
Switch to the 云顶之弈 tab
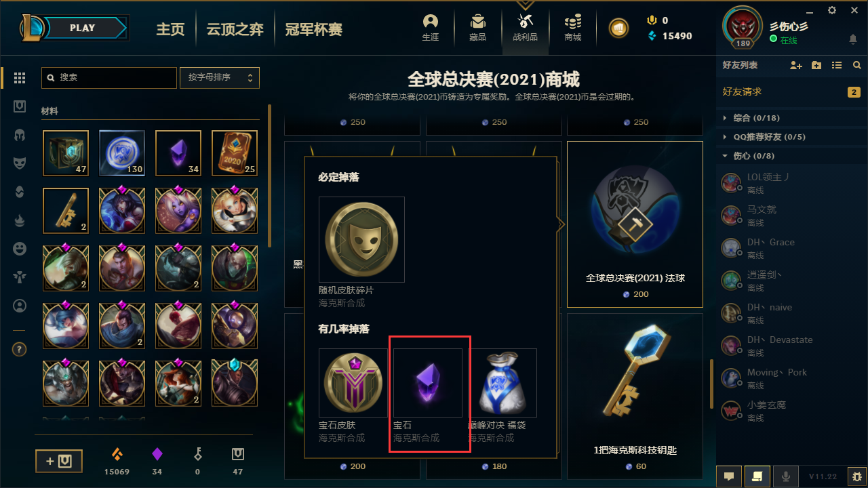[235, 29]
